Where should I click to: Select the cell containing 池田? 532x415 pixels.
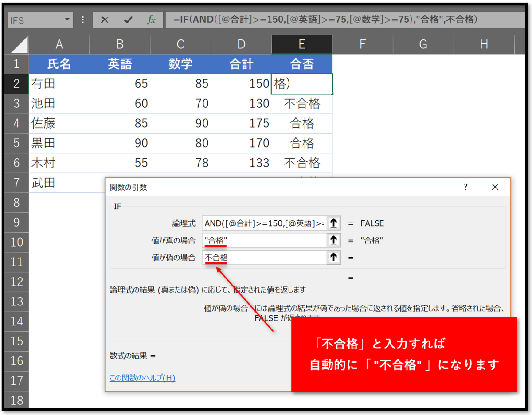(x=44, y=103)
